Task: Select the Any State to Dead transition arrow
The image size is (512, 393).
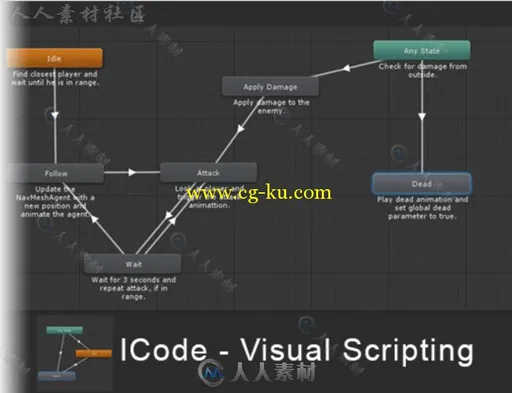Action: pyautogui.click(x=422, y=116)
